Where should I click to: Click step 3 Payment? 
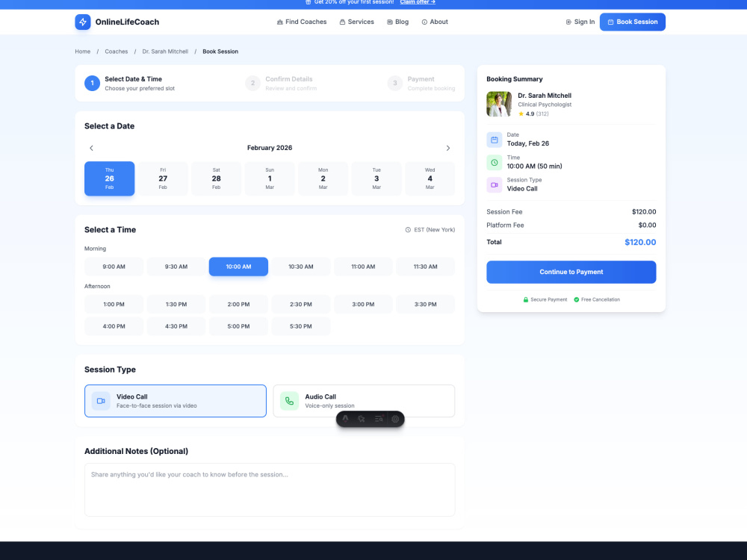tap(421, 84)
